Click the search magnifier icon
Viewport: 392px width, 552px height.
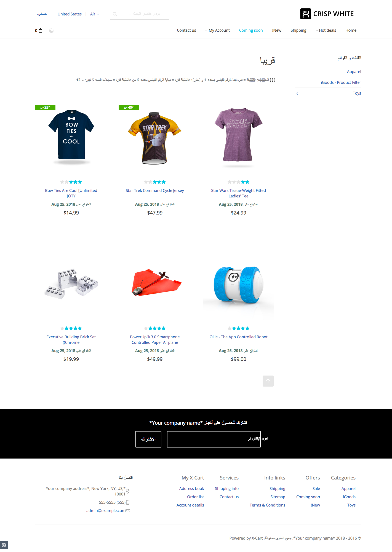(x=115, y=14)
